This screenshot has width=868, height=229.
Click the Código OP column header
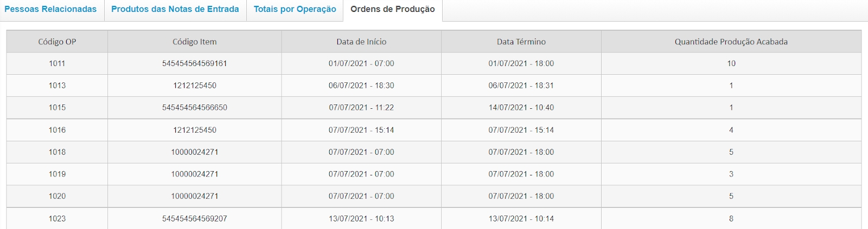pos(57,42)
